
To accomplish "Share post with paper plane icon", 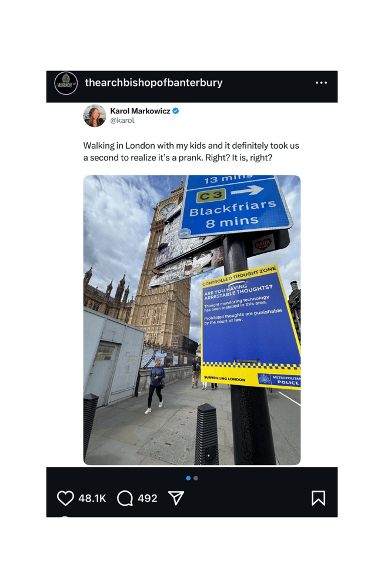I will point(176,497).
